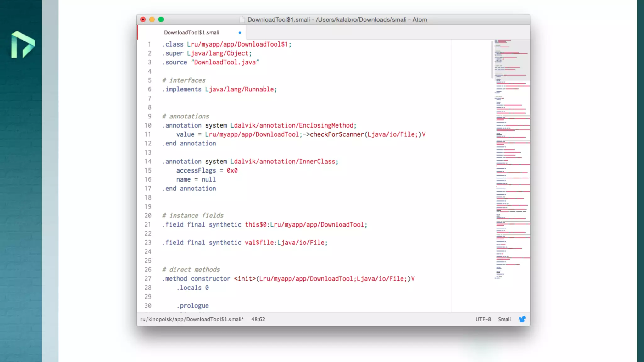Screen dimensions: 644x362
Task: Click the val$file field name on line 23
Action: pyautogui.click(x=259, y=243)
